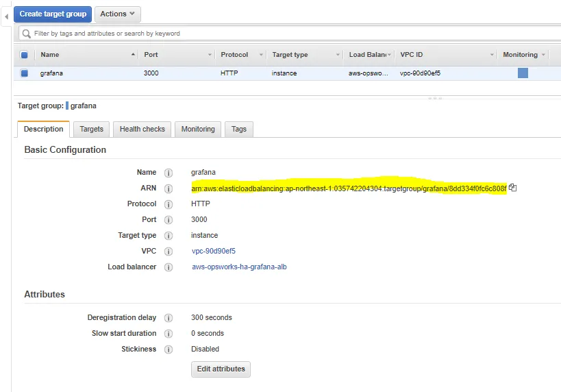
Task: Open the aws-opsworks-ha-grafana-alb load balancer link
Action: (x=239, y=267)
